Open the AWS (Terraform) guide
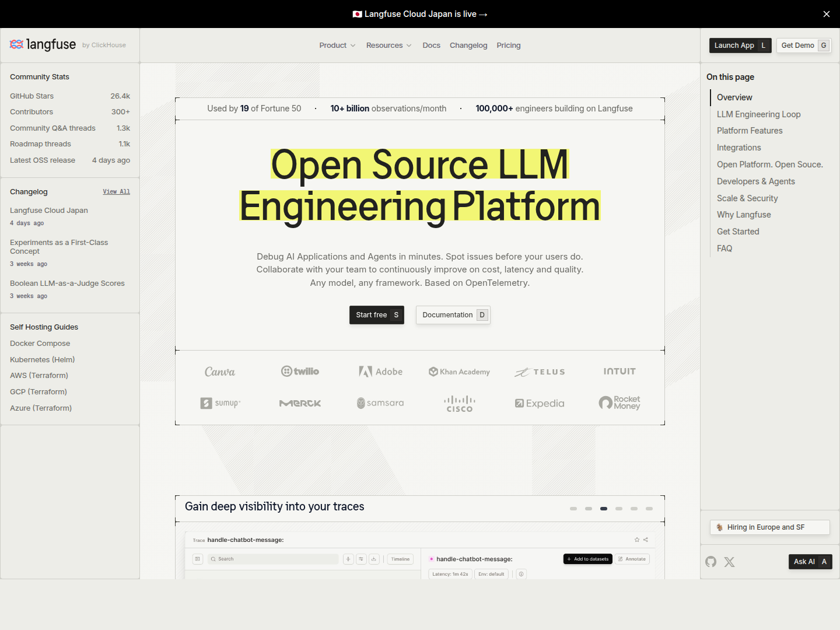The width and height of the screenshot is (840, 630). pyautogui.click(x=39, y=376)
